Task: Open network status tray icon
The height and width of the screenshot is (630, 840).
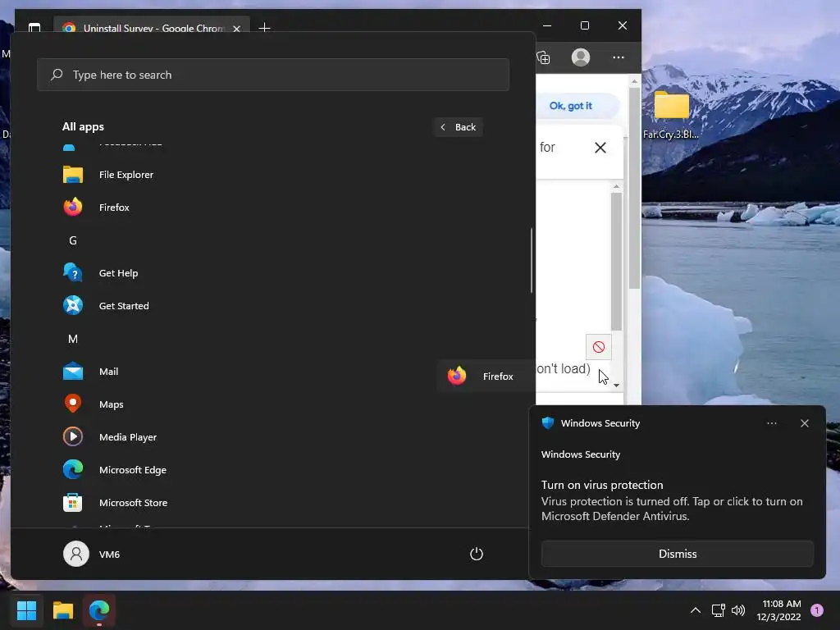Action: 718,610
